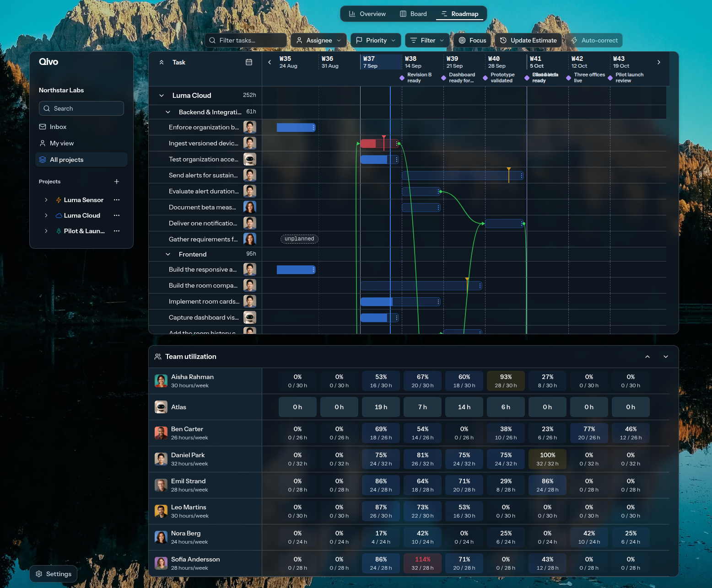Open more options for Luma Sensor project
Viewport: 712px width, 588px height.
click(117, 200)
